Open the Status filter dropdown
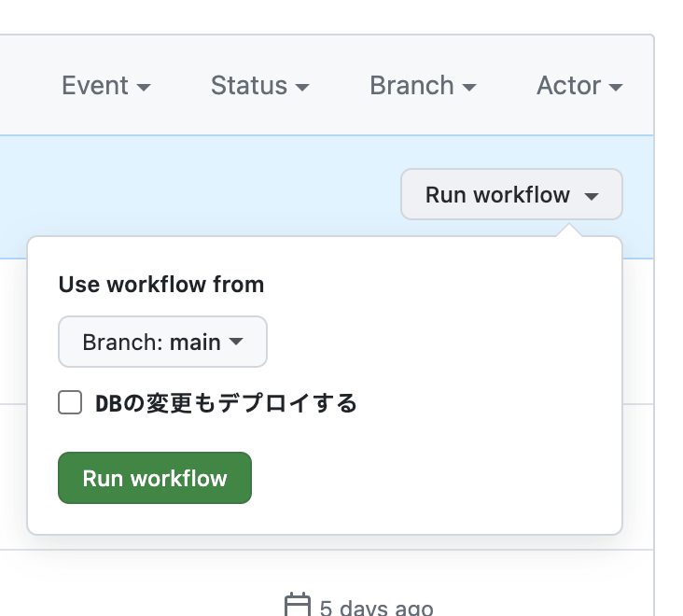Viewport: 683px width, 616px height. coord(260,85)
